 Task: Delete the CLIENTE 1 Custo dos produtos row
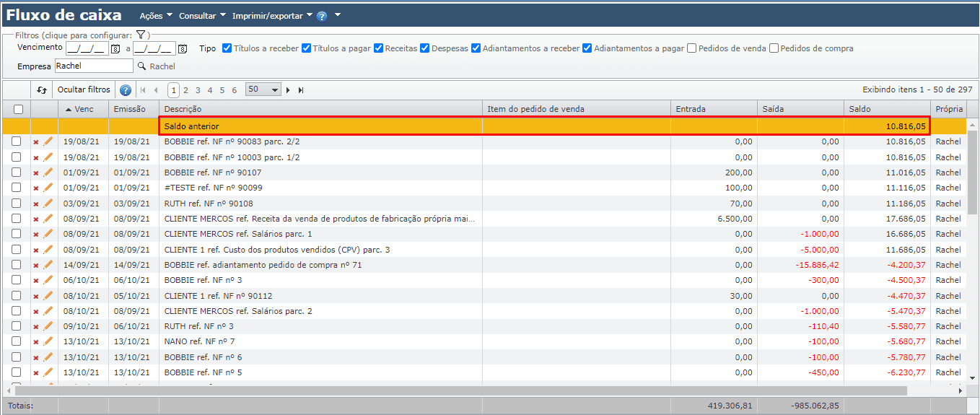pos(36,250)
